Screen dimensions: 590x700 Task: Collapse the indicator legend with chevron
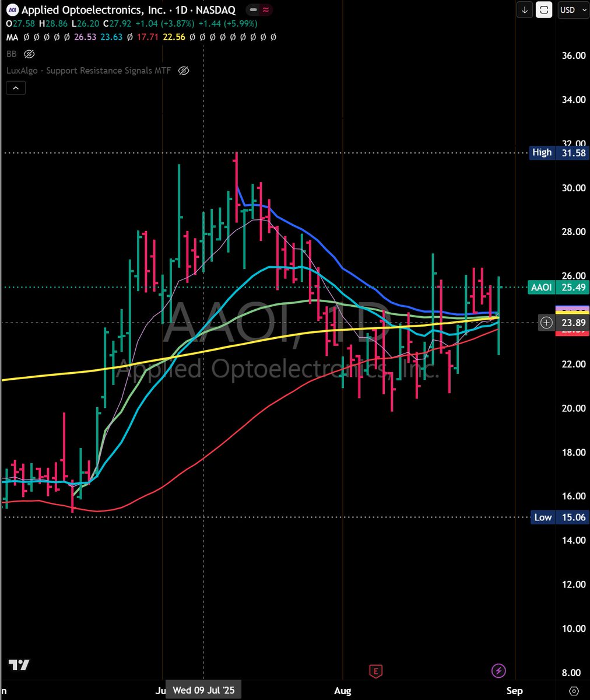16,89
